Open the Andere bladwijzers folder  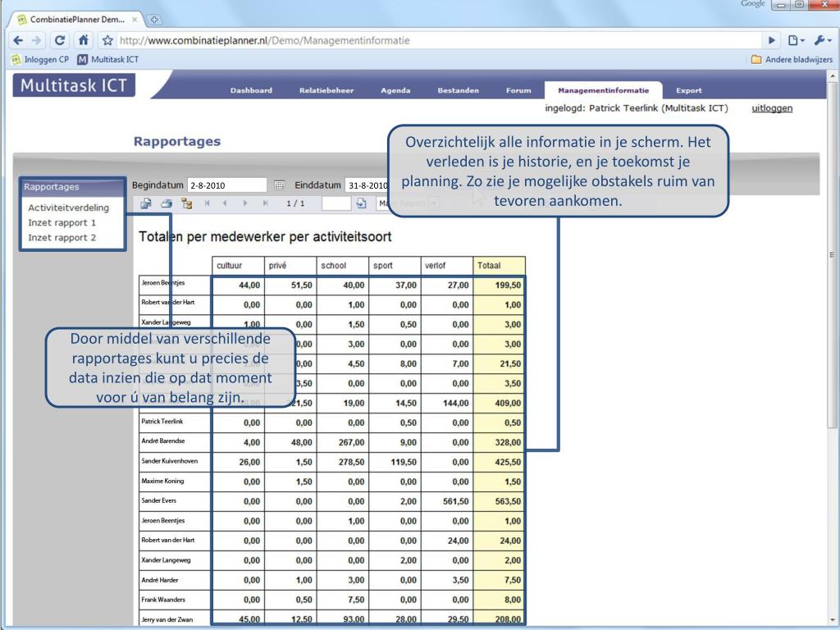[x=792, y=59]
